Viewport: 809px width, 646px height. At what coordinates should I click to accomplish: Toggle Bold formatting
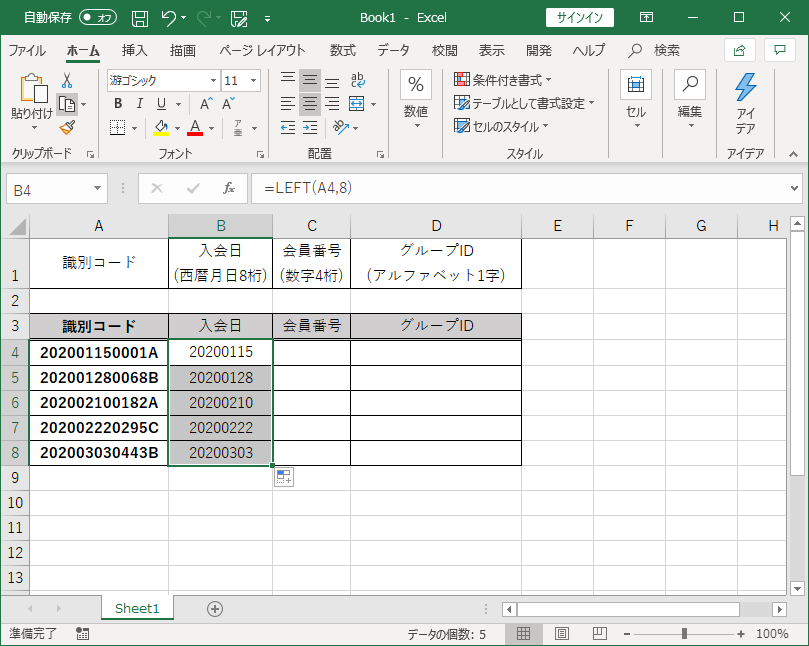pos(118,104)
